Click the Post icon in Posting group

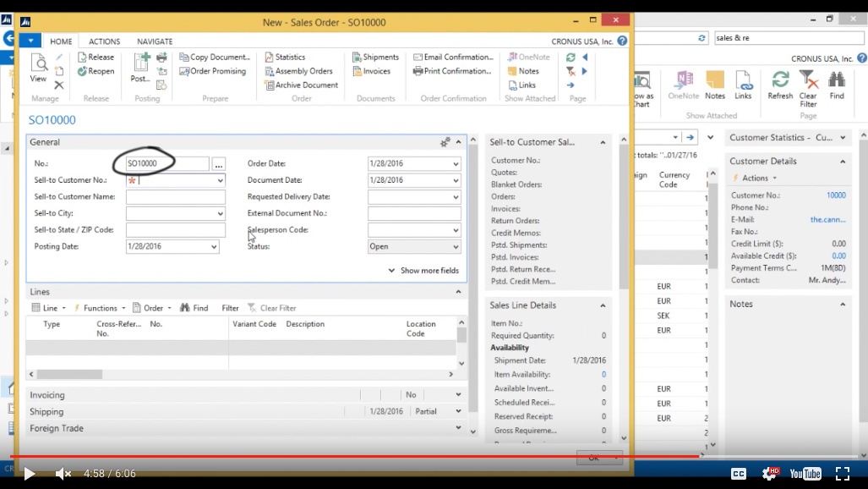pos(140,69)
